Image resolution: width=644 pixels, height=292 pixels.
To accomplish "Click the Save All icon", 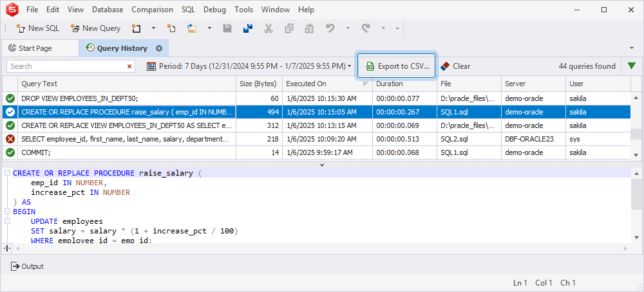I will [248, 28].
